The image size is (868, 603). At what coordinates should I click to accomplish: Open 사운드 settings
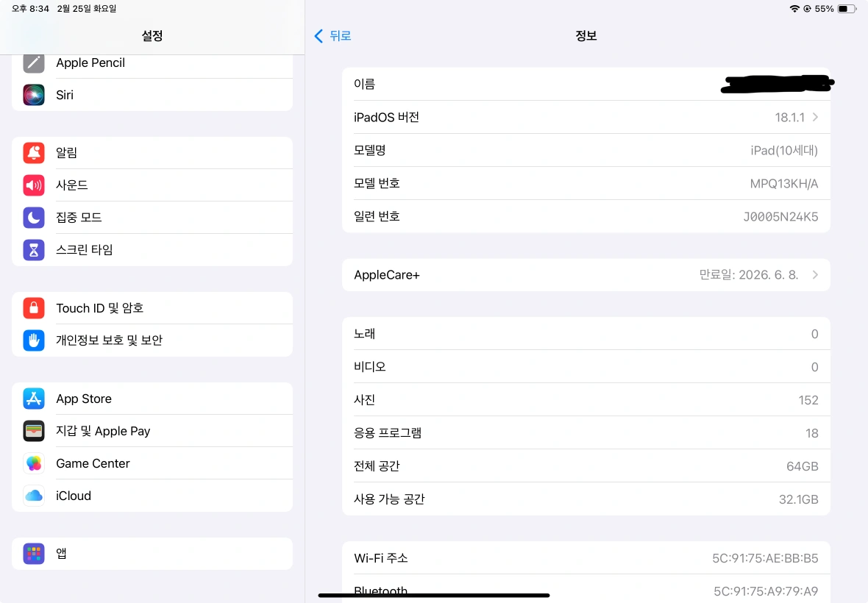[x=152, y=185]
